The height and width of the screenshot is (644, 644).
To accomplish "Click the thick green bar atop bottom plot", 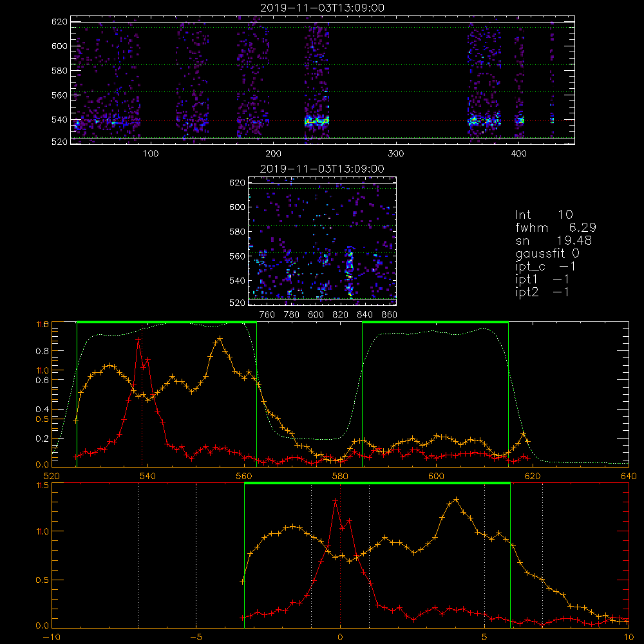I will [377, 483].
